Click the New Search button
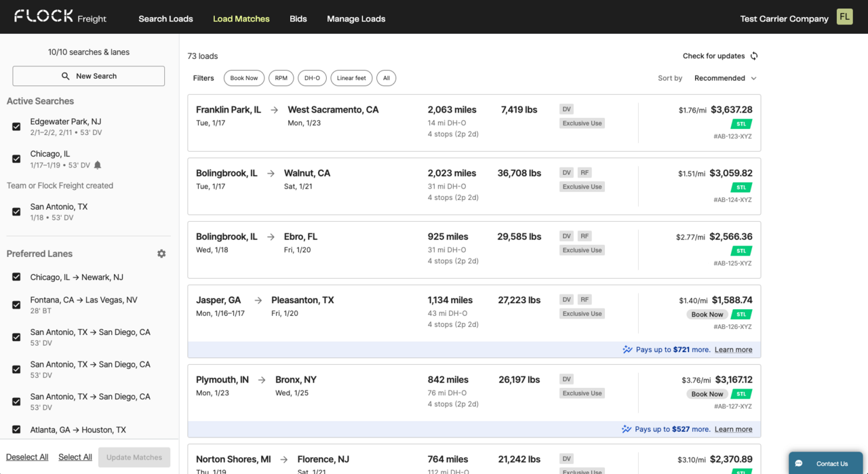Screen dimensions: 868x474 pos(89,76)
